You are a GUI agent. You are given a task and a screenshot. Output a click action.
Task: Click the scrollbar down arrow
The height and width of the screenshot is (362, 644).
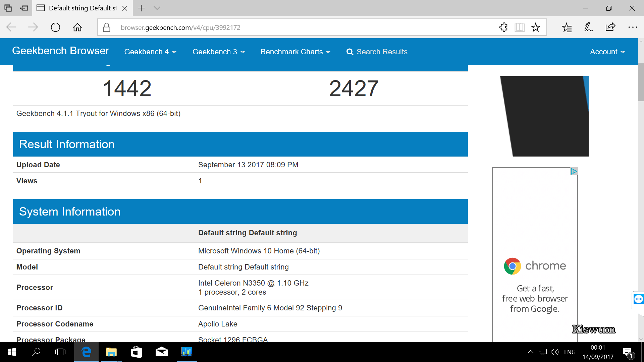pos(641,339)
